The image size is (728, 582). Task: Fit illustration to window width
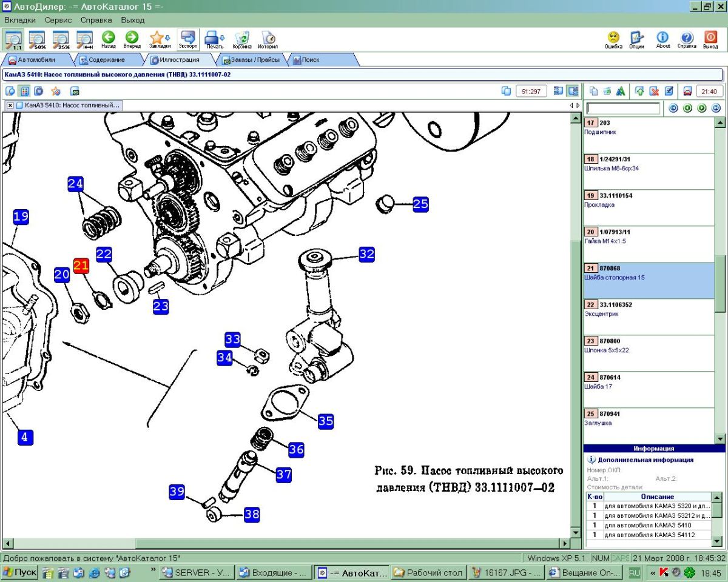(85, 39)
